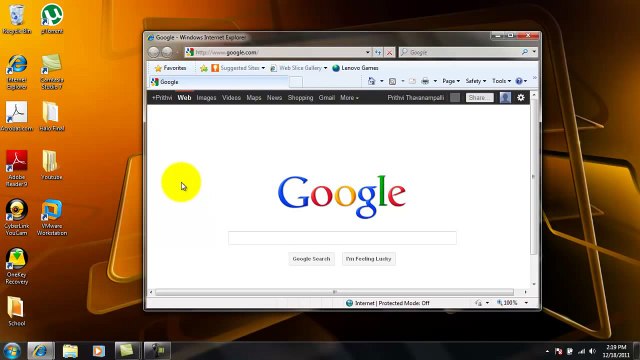Click the Print icon in command bar
The height and width of the screenshot is (360, 640).
425,81
